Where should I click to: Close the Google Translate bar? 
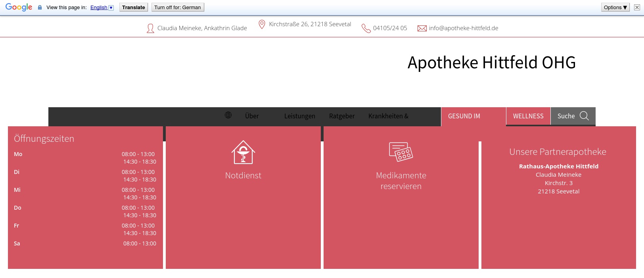point(637,7)
